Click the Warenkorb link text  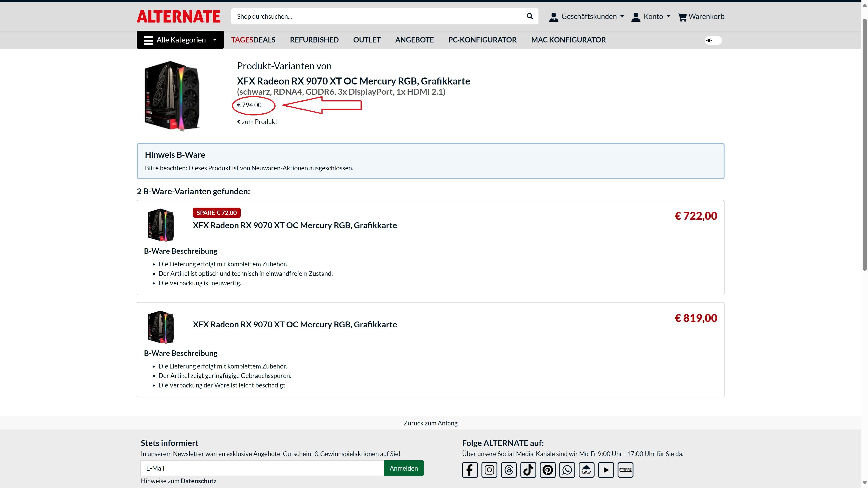point(706,16)
